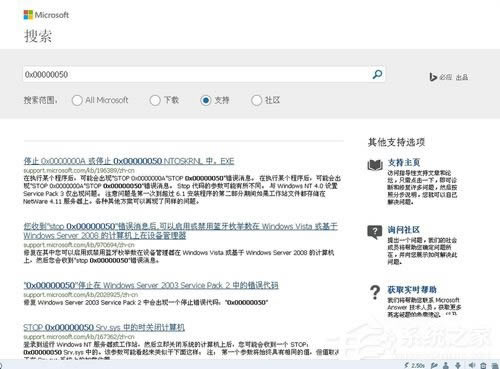Click the download arrow icon in status bar
Screen dimensions: 500x369
(458, 365)
